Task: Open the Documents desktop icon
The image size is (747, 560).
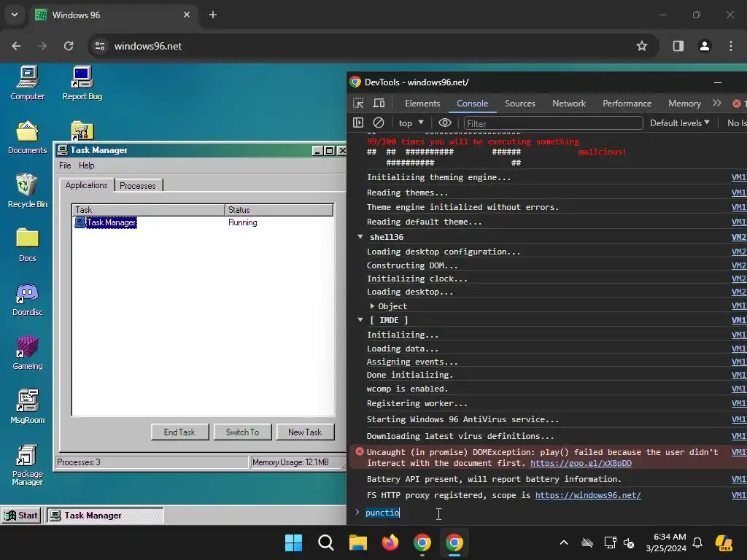Action: (x=27, y=138)
